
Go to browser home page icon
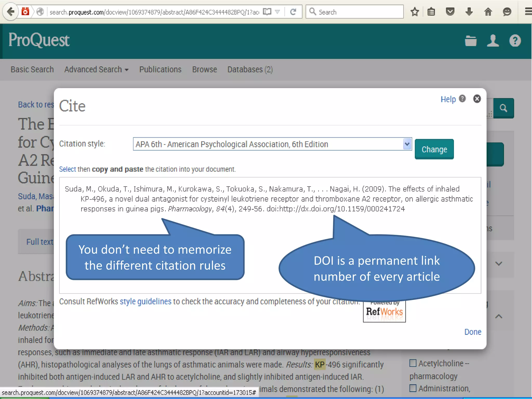[488, 12]
